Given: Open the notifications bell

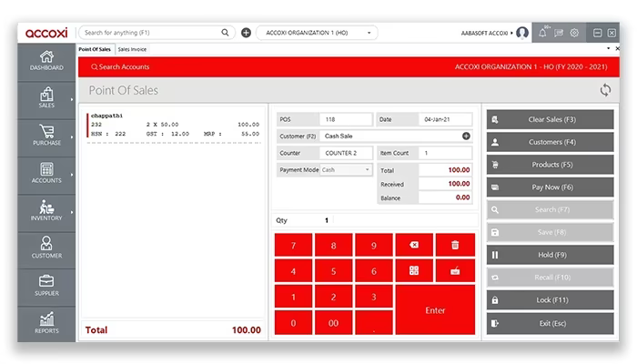Looking at the screenshot, I should coord(542,33).
